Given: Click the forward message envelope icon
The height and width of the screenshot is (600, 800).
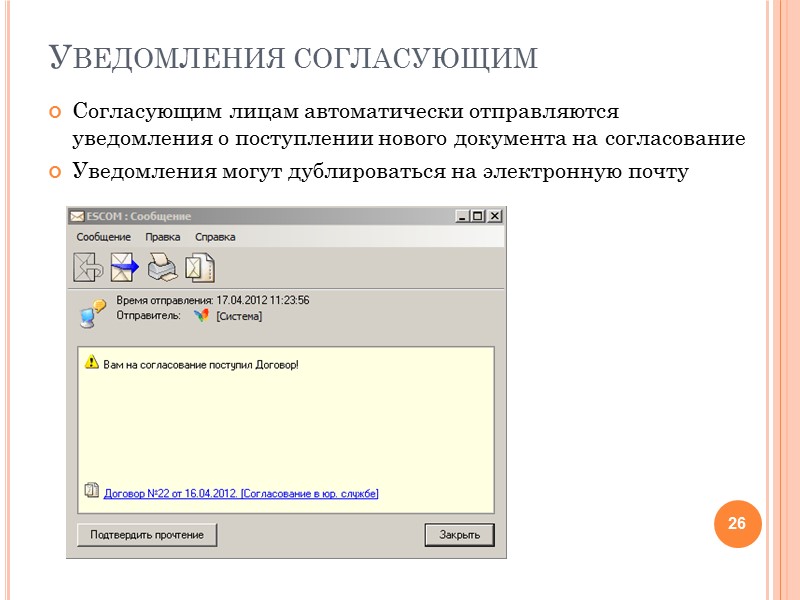Looking at the screenshot, I should (122, 265).
